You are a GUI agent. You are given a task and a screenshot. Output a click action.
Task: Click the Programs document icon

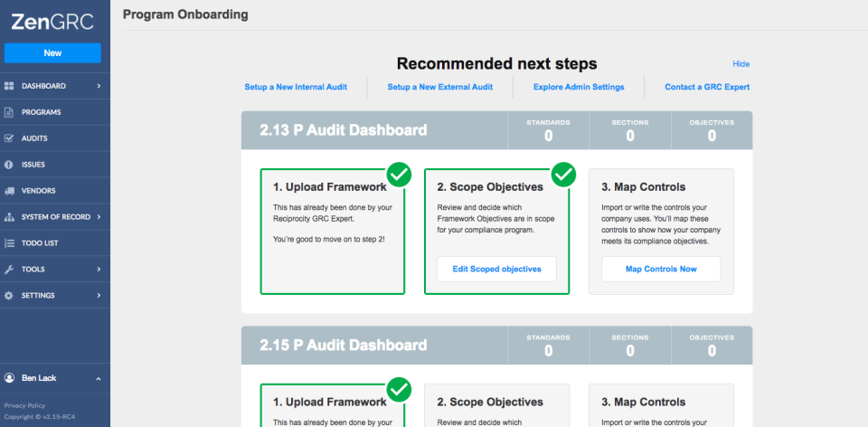9,112
